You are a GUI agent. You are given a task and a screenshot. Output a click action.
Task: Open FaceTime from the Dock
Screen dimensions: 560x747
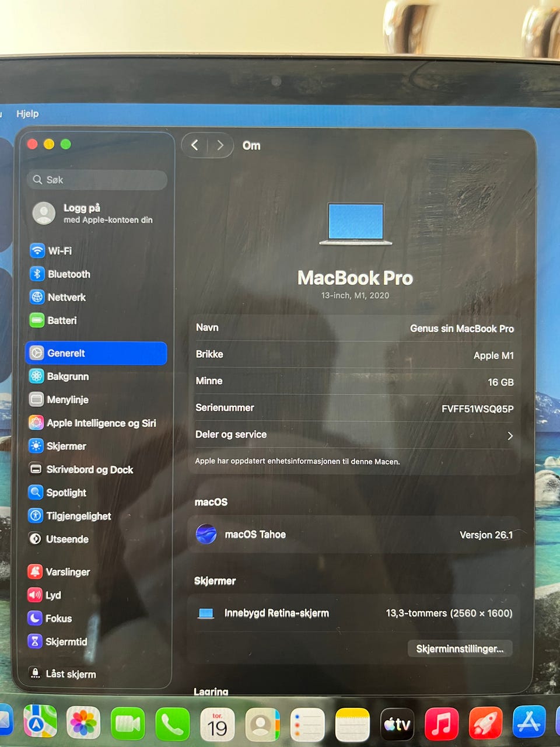(x=128, y=724)
